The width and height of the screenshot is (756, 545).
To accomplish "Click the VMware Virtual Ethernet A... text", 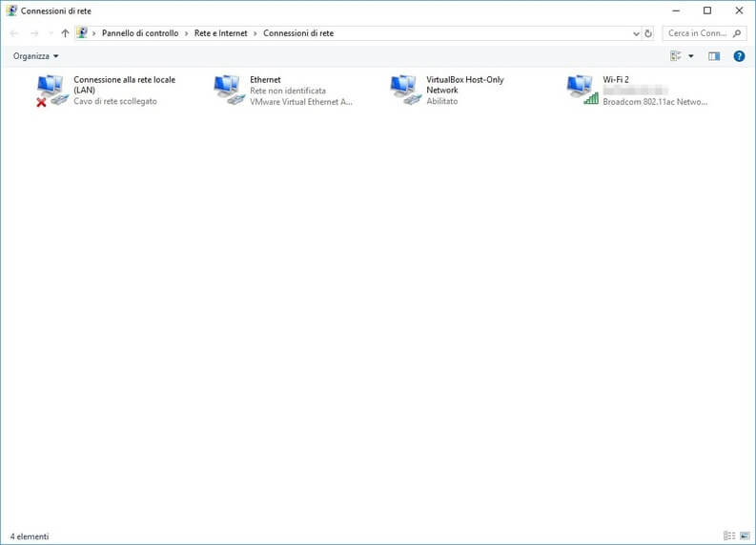I will point(301,102).
